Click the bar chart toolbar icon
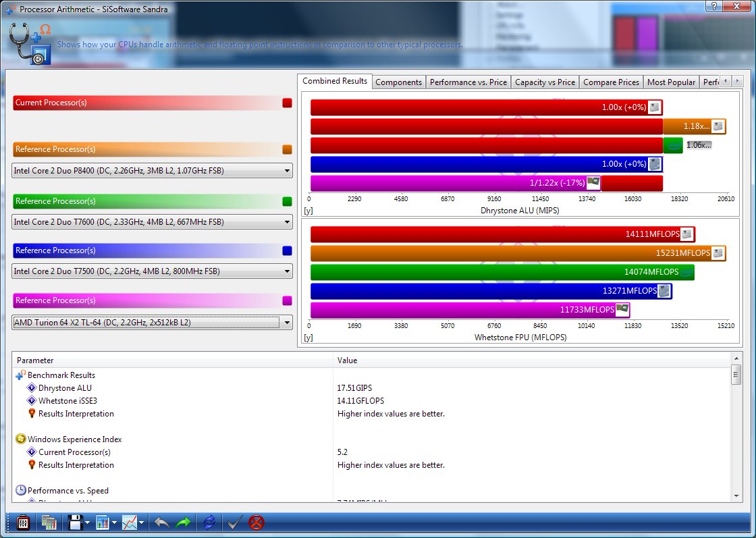This screenshot has height=538, width=756. coord(102,522)
